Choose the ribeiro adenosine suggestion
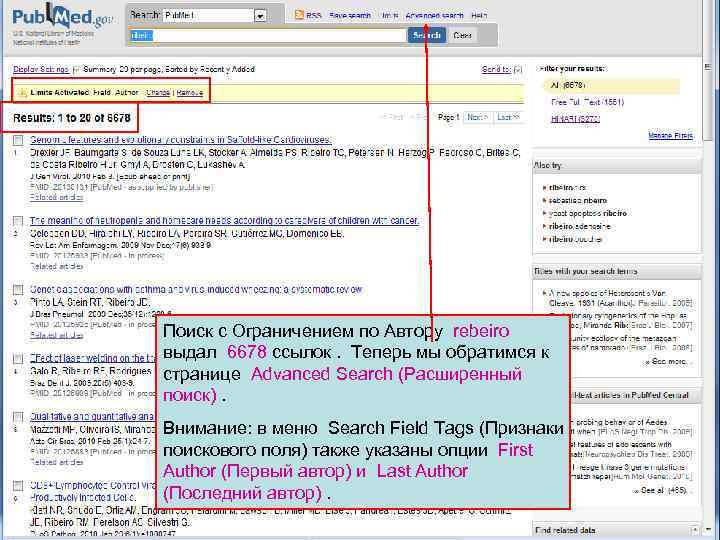Viewport: 720px width, 540px height. (x=579, y=226)
